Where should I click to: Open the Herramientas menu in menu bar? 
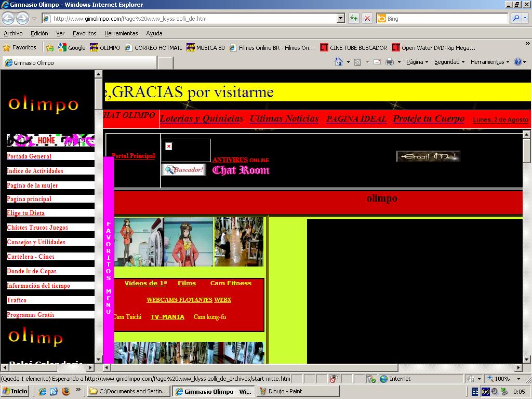[x=121, y=33]
